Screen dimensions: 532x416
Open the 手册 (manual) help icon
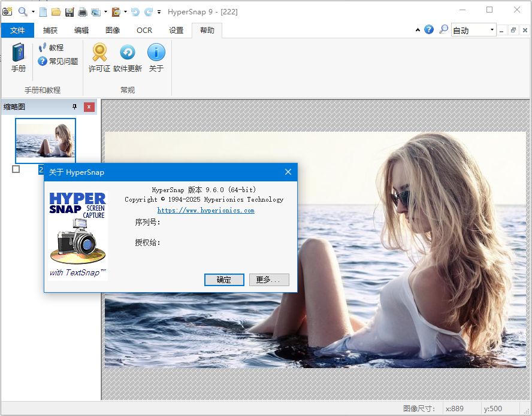coord(17,58)
